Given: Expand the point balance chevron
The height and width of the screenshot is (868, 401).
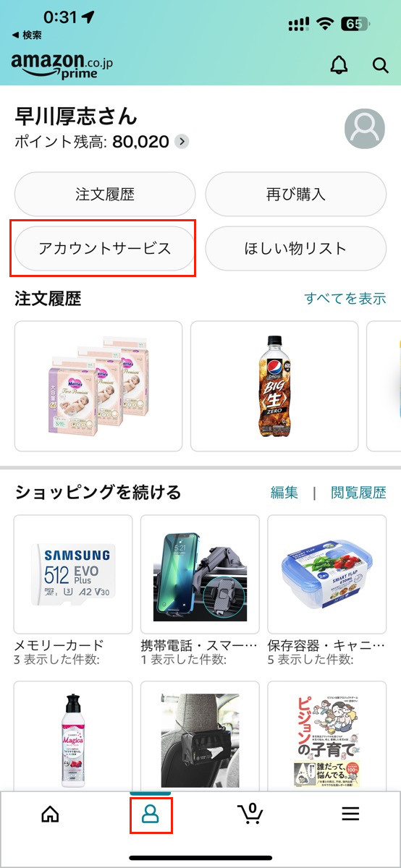Looking at the screenshot, I should (x=182, y=141).
